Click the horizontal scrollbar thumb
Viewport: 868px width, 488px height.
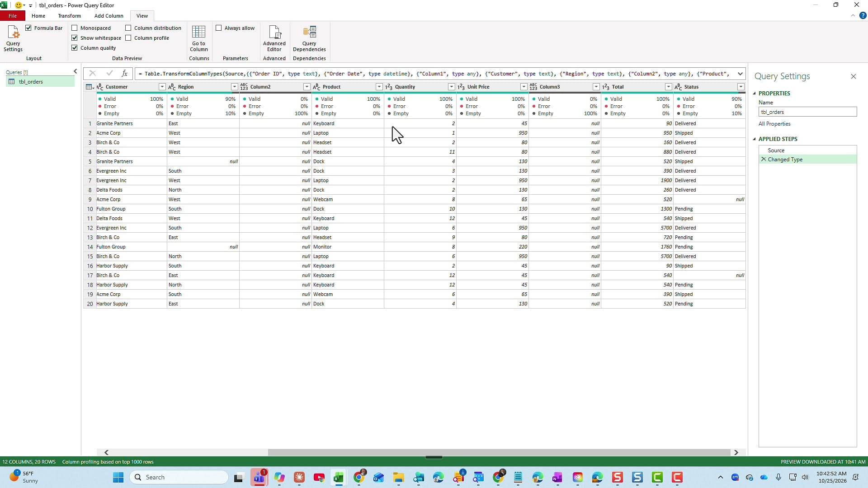[x=499, y=452]
